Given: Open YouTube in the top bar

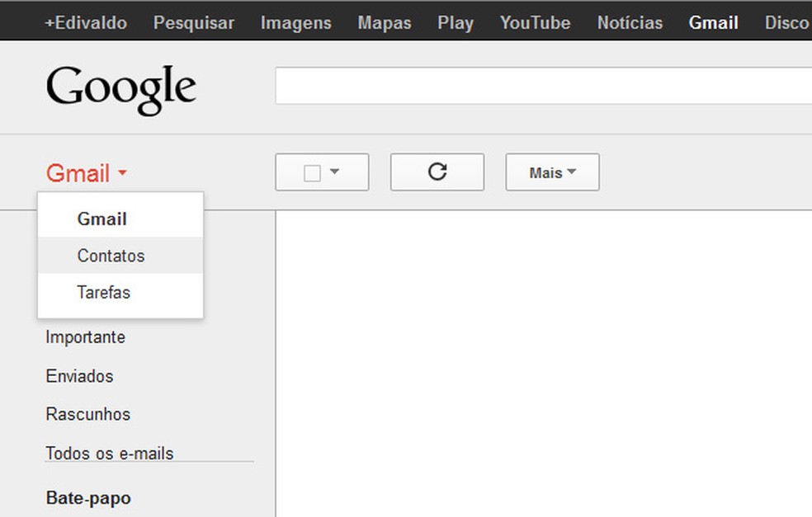Looking at the screenshot, I should tap(535, 23).
